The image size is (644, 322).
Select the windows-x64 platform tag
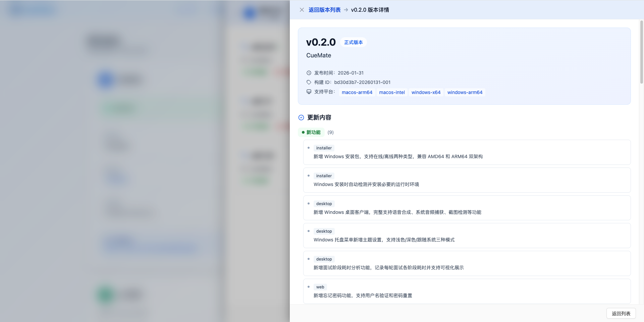coord(426,92)
